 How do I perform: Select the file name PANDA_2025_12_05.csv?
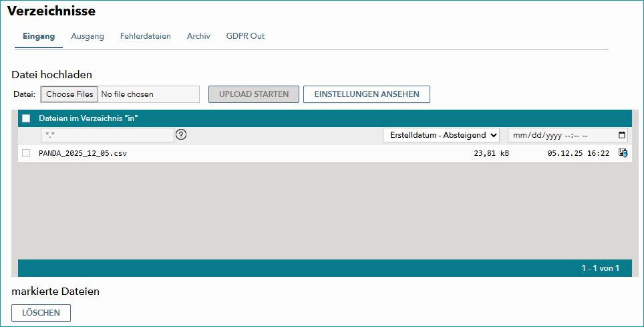click(83, 153)
